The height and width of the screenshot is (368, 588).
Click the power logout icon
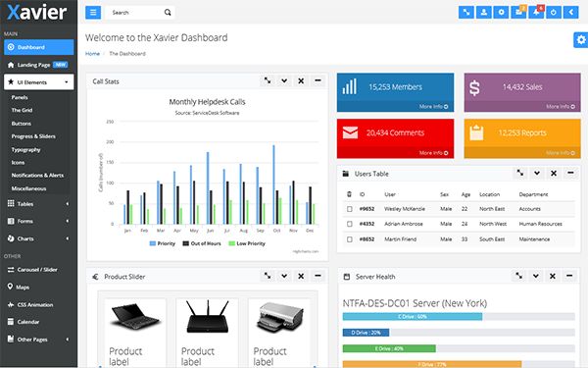[x=554, y=12]
